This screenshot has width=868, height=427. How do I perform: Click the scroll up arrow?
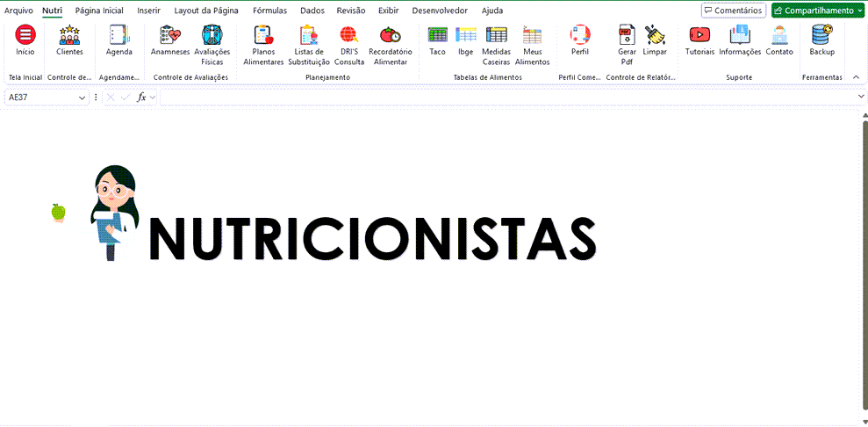click(864, 116)
